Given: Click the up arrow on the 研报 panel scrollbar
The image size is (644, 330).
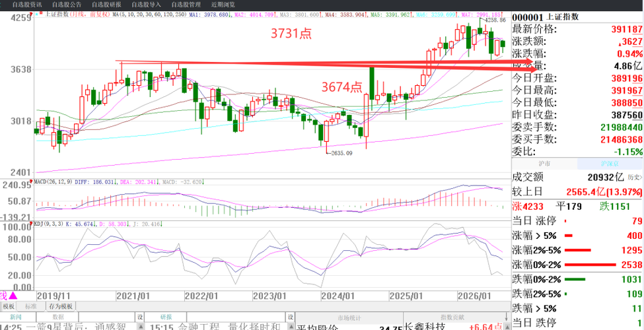Looking at the screenshot, I should click(x=291, y=327).
